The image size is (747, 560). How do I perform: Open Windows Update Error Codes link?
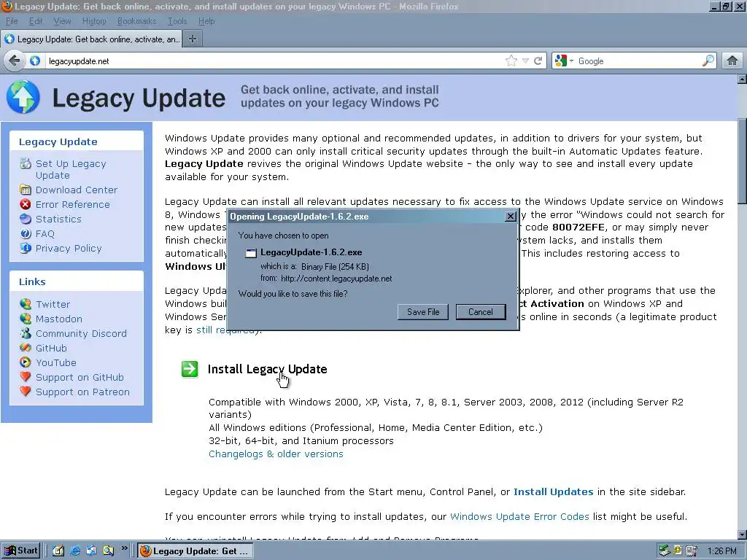click(x=519, y=517)
